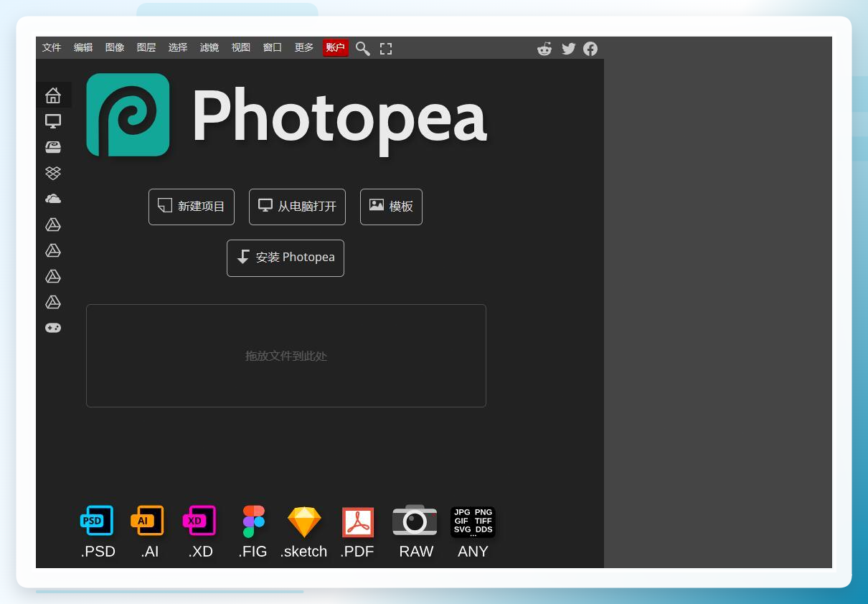
Task: Click the magnifier search icon
Action: coord(363,49)
